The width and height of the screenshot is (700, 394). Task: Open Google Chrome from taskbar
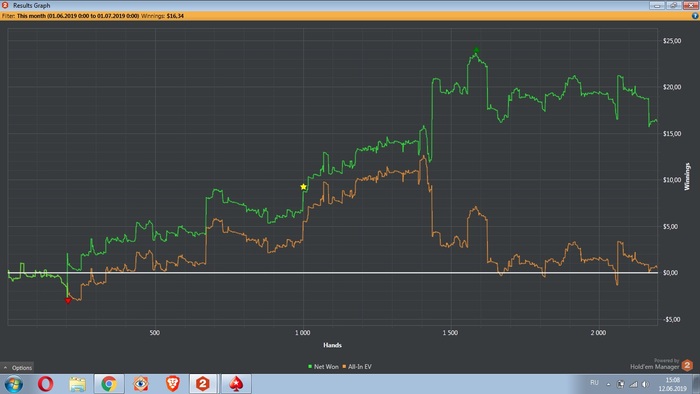coord(109,384)
